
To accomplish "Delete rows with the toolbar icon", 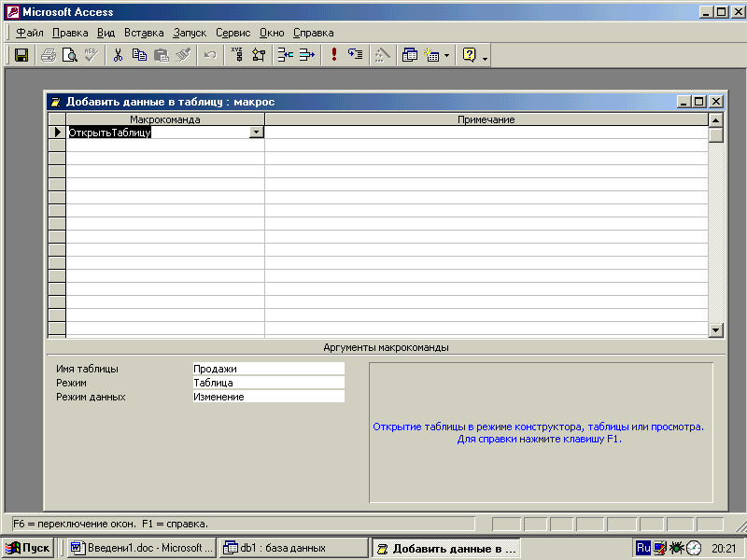I will coord(307,55).
